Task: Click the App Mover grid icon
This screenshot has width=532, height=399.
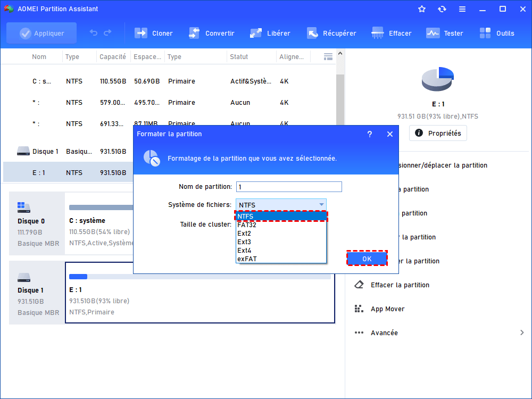Action: [359, 309]
